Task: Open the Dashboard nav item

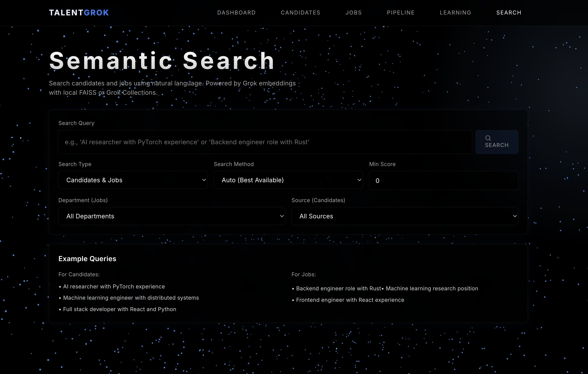Action: click(x=236, y=13)
